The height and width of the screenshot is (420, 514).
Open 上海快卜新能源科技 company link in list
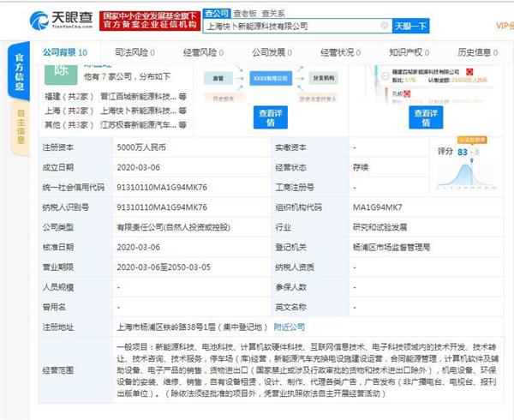[x=138, y=111]
